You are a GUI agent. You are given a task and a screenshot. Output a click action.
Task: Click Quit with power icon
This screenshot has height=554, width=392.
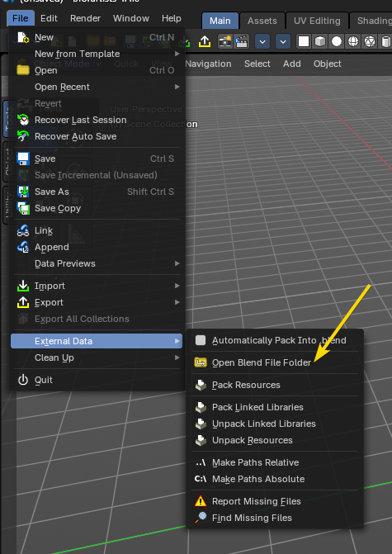[97, 380]
